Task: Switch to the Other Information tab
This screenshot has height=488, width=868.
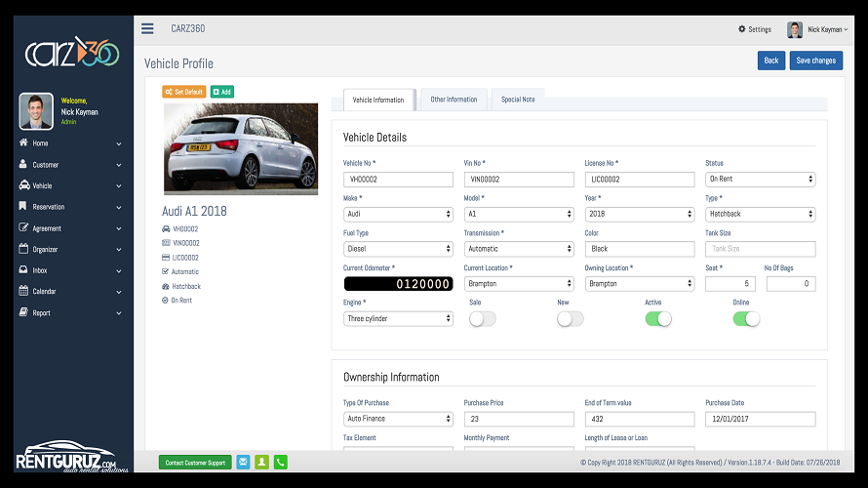Action: click(454, 100)
